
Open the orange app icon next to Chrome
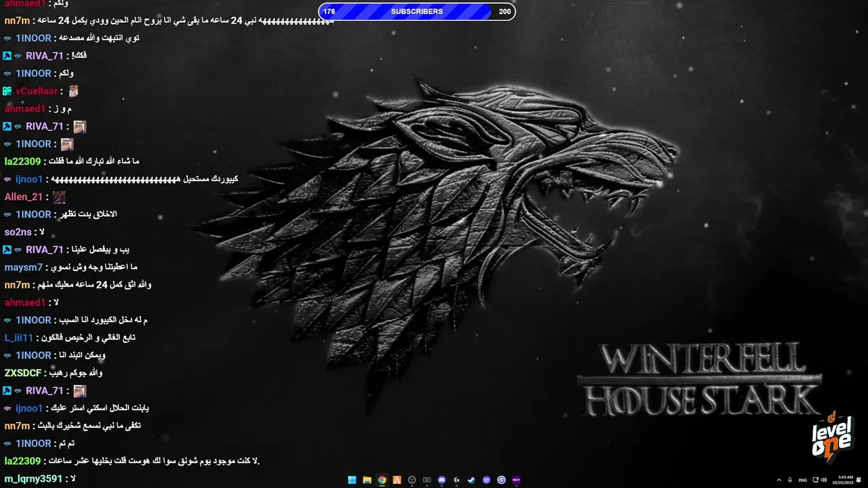(x=397, y=480)
